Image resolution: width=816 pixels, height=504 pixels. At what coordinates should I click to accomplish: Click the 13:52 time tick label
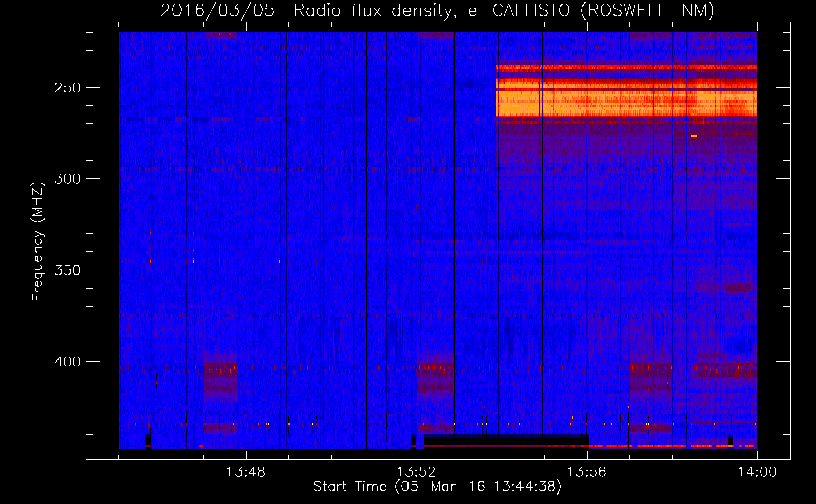(x=416, y=472)
